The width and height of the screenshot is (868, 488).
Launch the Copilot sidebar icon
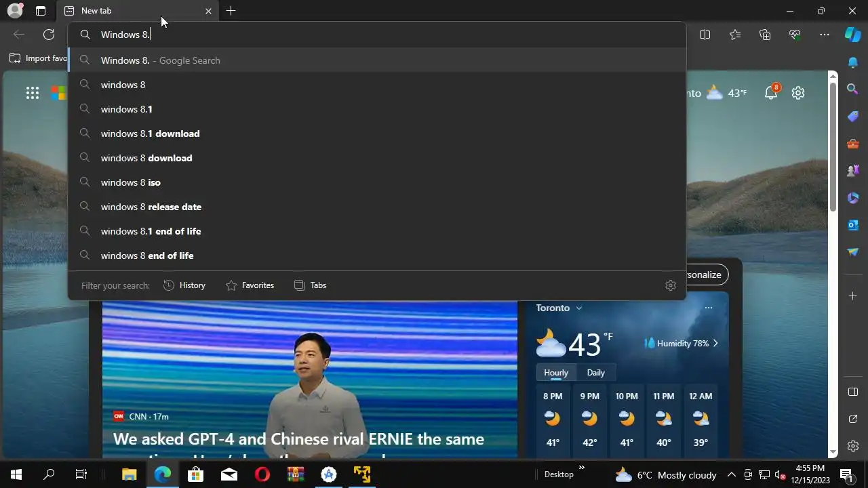[853, 35]
